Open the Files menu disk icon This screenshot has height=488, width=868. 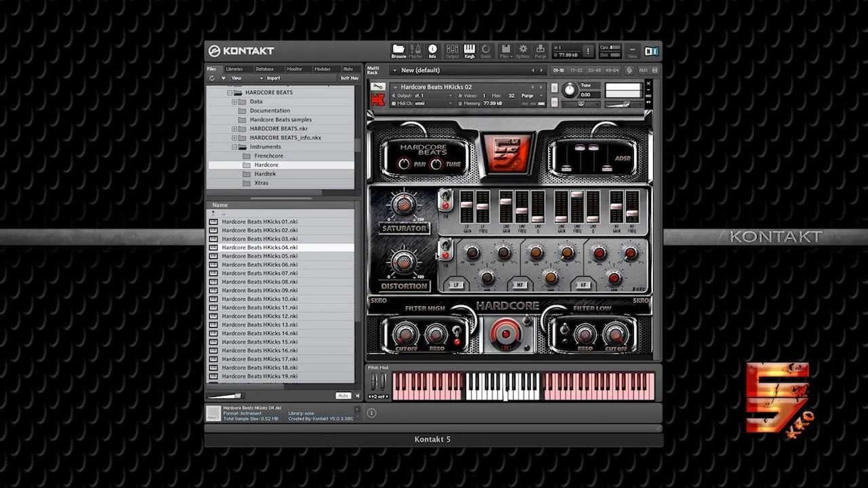pos(506,51)
